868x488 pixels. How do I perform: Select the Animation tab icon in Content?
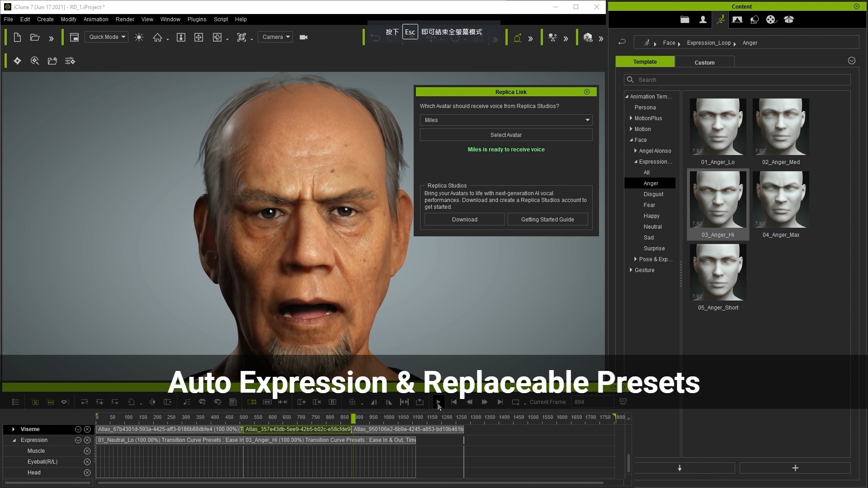[720, 19]
